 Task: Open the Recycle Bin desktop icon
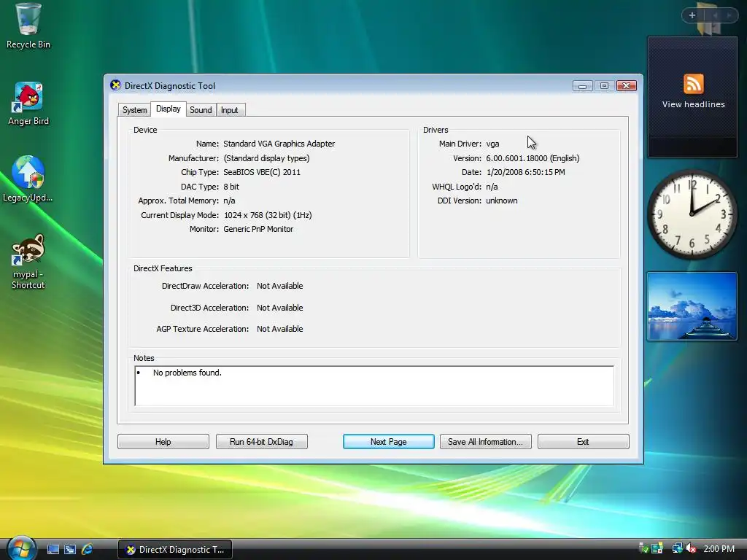(28, 26)
